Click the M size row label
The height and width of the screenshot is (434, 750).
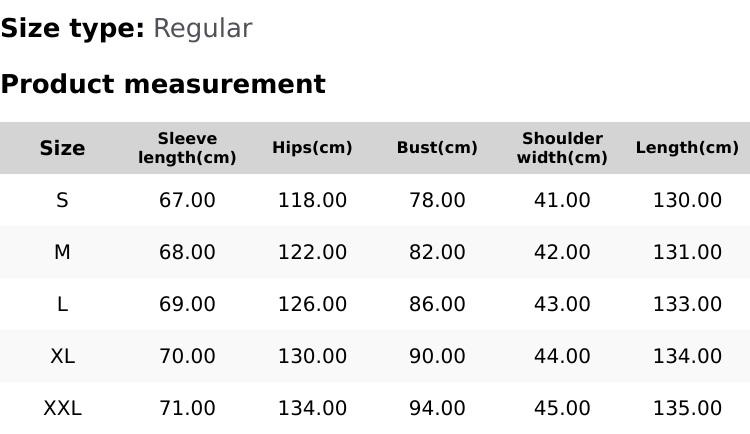62,252
